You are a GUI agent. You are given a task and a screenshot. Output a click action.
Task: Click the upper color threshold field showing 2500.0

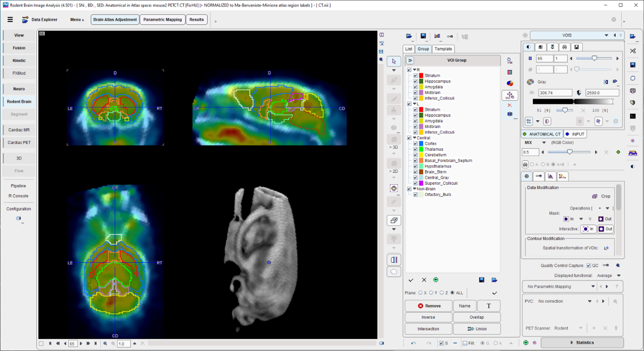[x=602, y=93]
